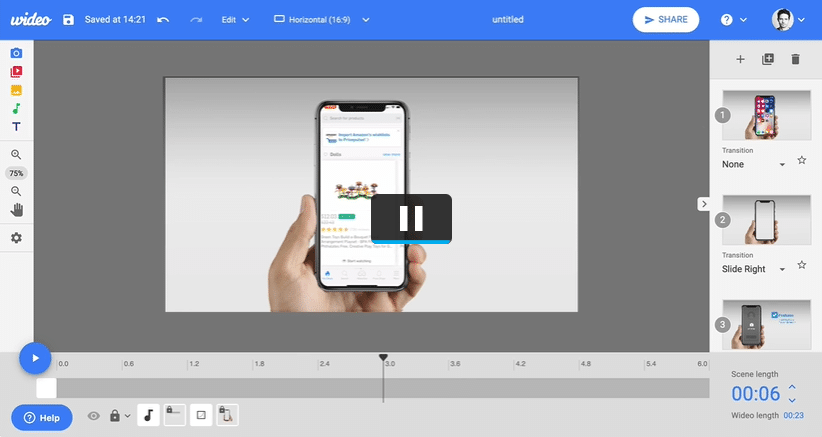The image size is (822, 437).
Task: Click the save disk icon
Action: [x=68, y=20]
